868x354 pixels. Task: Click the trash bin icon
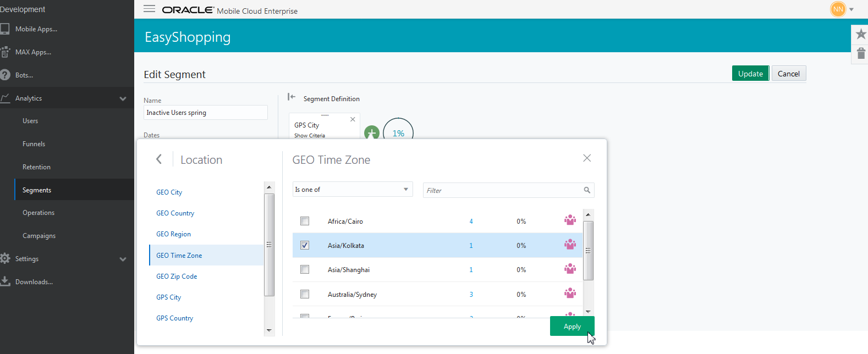click(861, 53)
